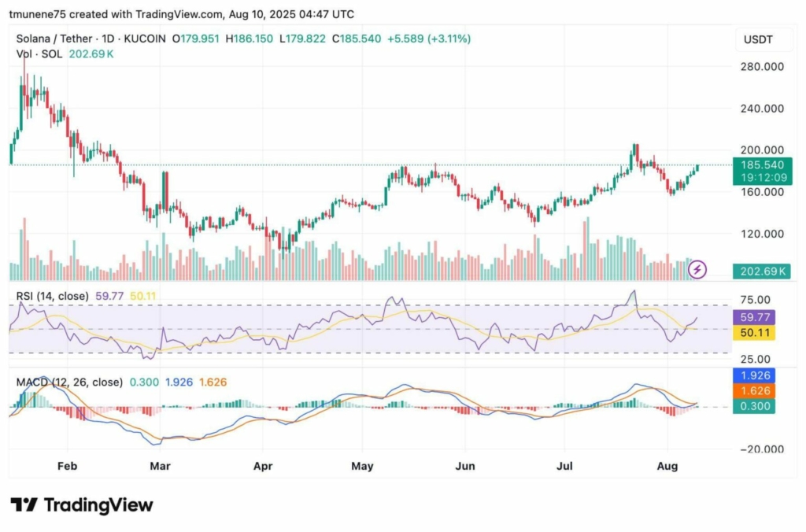806x532 pixels.
Task: Click the Mar label on time axis
Action: (x=160, y=466)
